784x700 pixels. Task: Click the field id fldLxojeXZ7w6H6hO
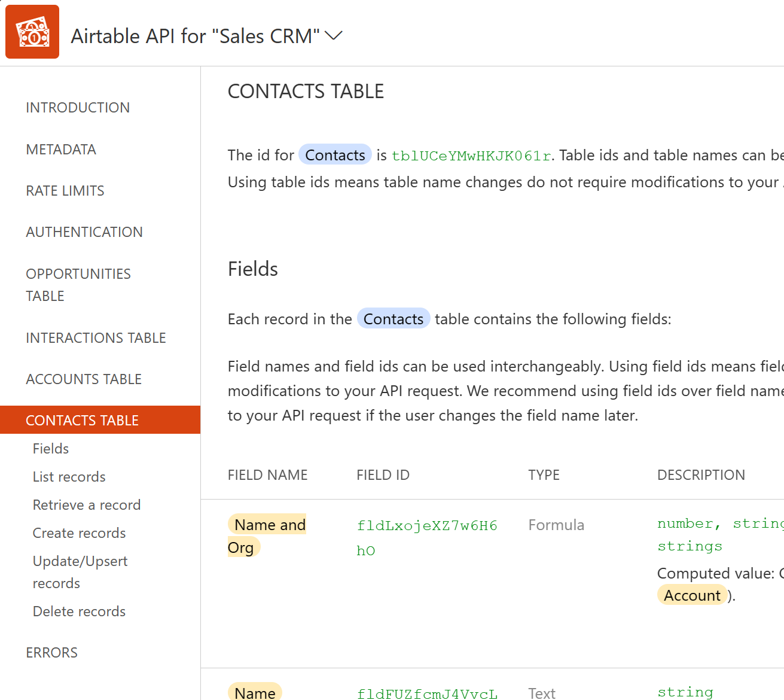click(427, 538)
